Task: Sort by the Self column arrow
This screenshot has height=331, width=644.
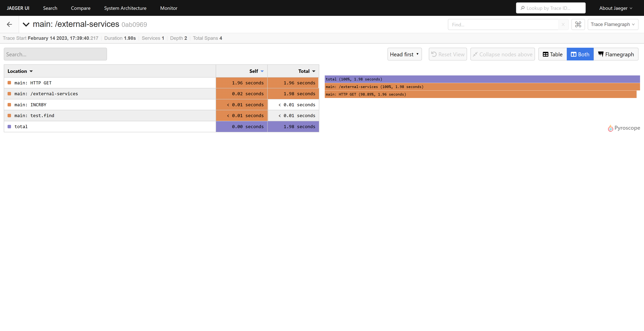Action: pos(262,71)
